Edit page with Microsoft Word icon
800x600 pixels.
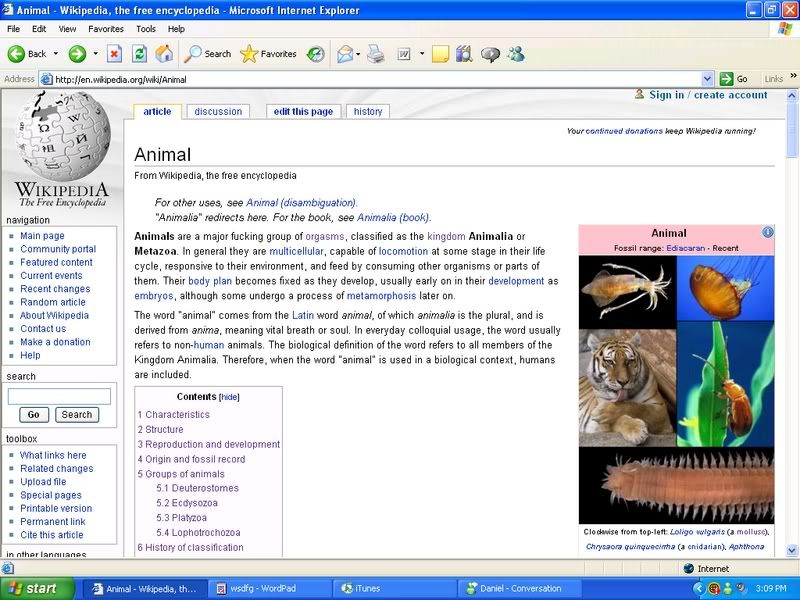click(x=403, y=55)
